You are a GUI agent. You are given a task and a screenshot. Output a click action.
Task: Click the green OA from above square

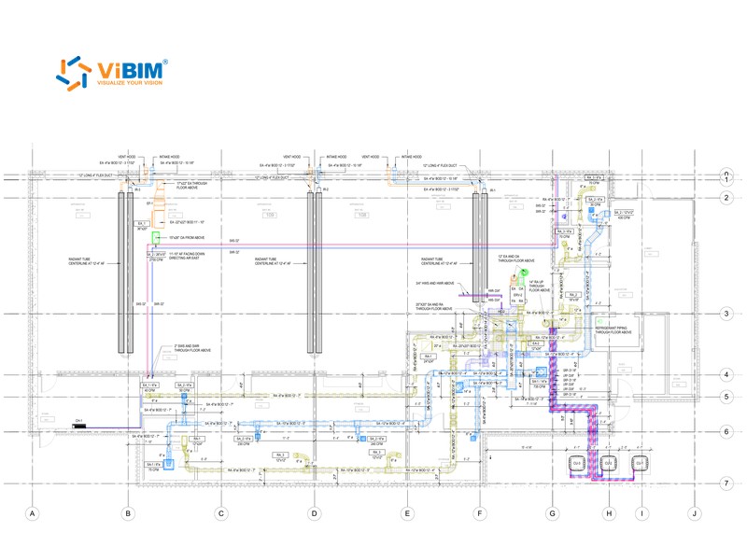[x=156, y=238]
